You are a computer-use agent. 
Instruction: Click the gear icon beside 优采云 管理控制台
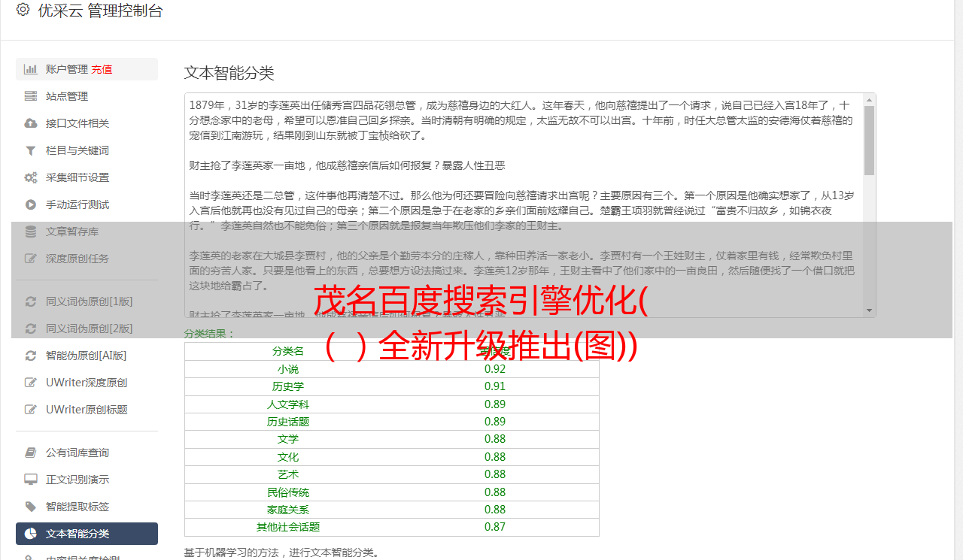point(23,10)
